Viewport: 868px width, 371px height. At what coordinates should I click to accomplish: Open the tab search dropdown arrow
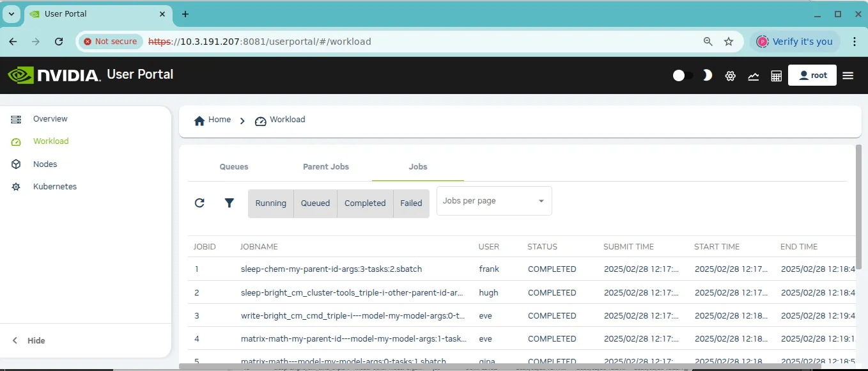[11, 14]
